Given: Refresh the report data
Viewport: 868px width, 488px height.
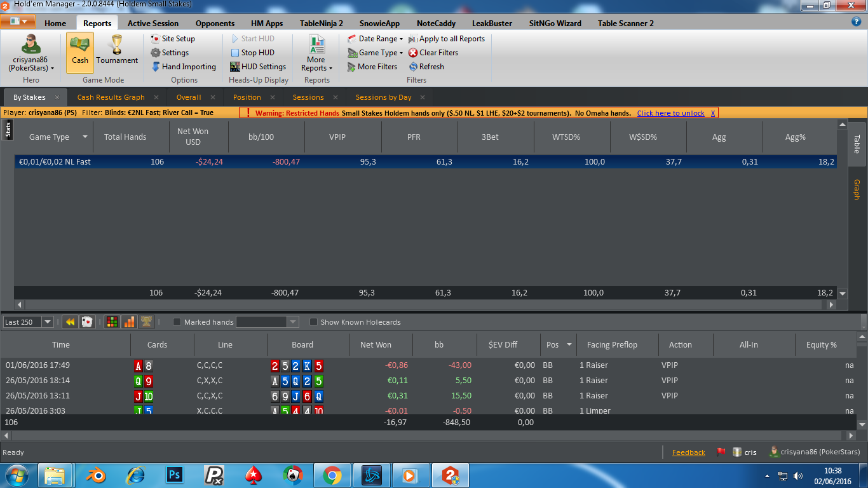Looking at the screenshot, I should click(426, 67).
